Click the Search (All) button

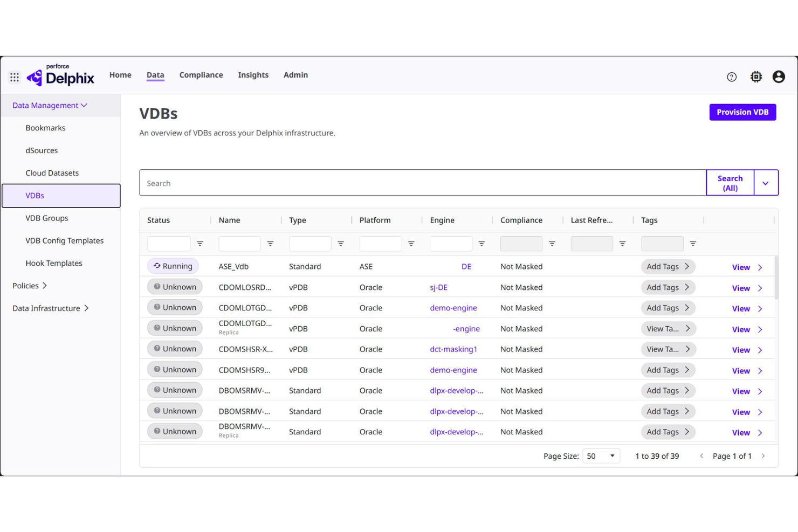[x=730, y=183]
